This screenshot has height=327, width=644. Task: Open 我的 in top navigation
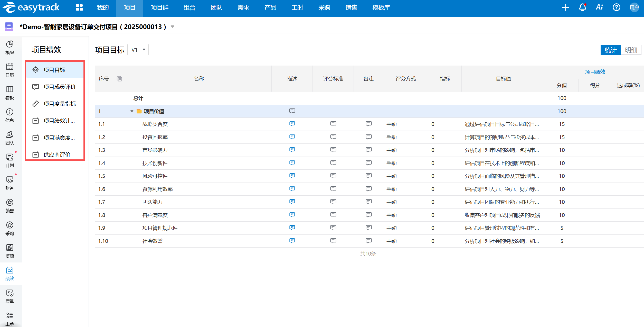tap(103, 8)
